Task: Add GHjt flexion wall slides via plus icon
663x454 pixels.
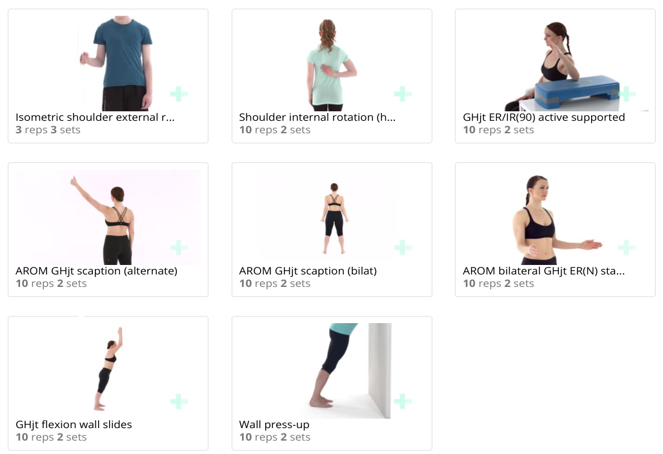Action: coord(179,401)
